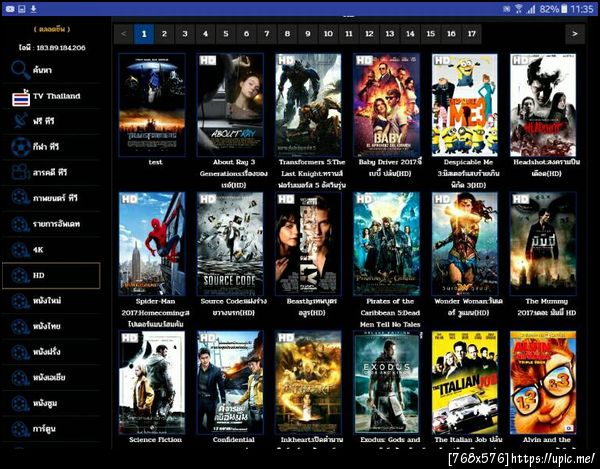Screen dimensions: 600x469
Task: Click film reel icon beside HD
Action: 20,275
